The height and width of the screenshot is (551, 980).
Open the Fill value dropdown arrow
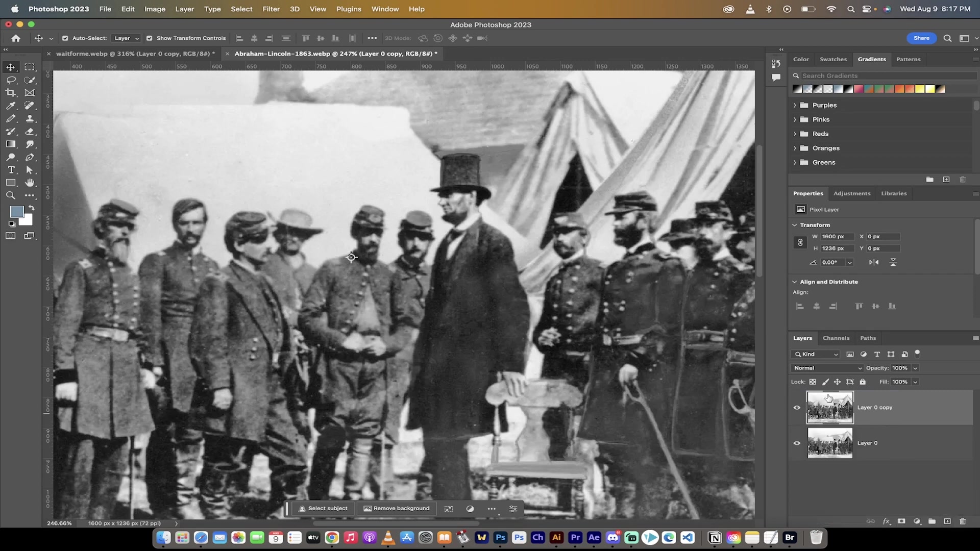coord(915,382)
